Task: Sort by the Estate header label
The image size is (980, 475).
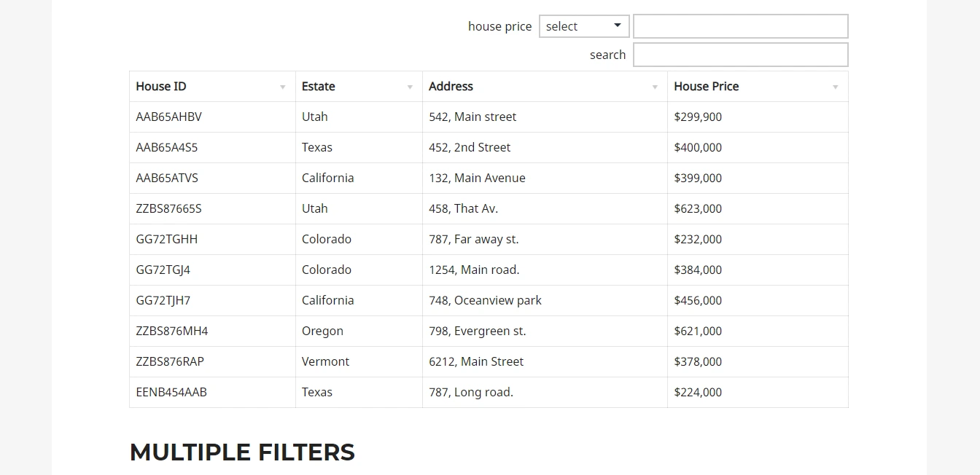Action: [x=319, y=86]
